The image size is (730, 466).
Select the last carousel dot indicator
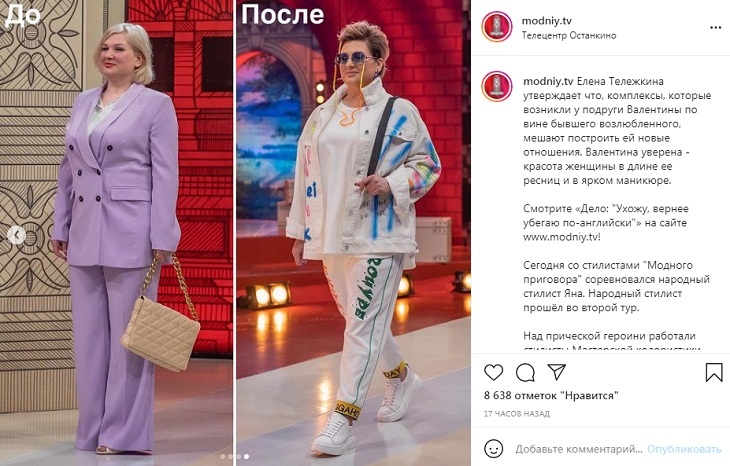(246, 457)
